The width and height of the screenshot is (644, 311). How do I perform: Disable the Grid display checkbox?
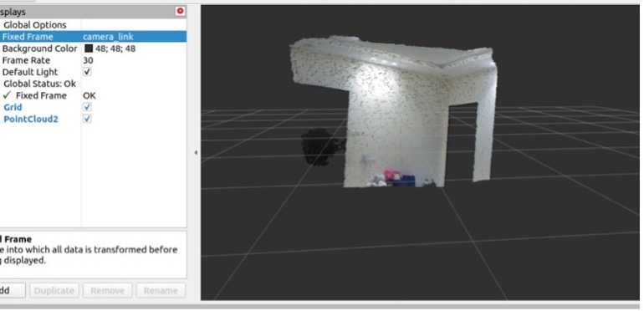(87, 107)
